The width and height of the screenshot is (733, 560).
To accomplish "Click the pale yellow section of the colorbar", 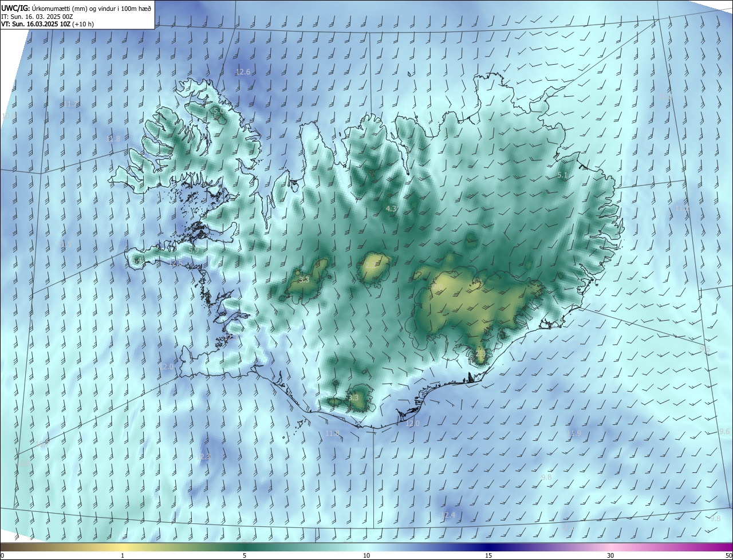I will click(x=123, y=547).
